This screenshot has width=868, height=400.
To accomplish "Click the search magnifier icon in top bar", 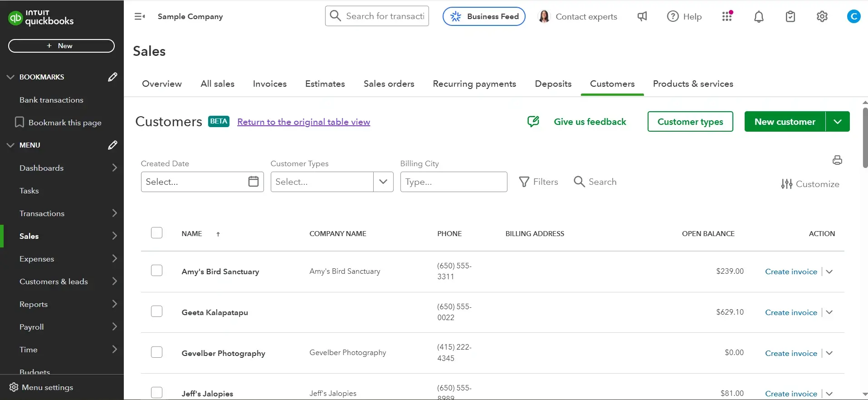I will click(x=335, y=16).
